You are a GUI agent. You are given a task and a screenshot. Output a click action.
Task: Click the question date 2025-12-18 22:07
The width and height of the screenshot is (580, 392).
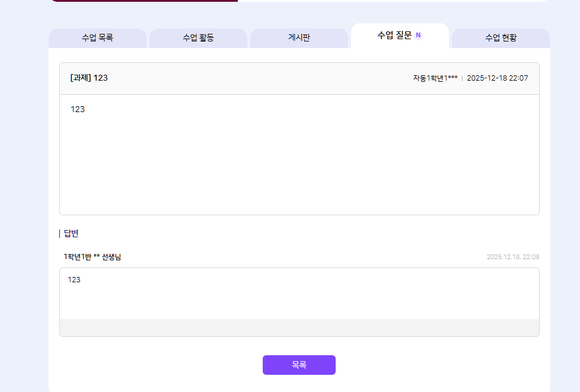497,78
